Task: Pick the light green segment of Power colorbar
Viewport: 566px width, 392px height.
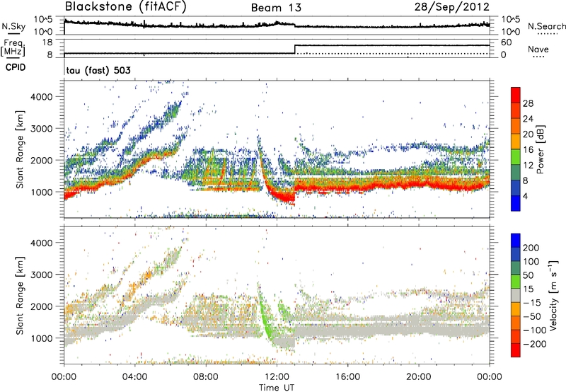Action: (x=516, y=157)
